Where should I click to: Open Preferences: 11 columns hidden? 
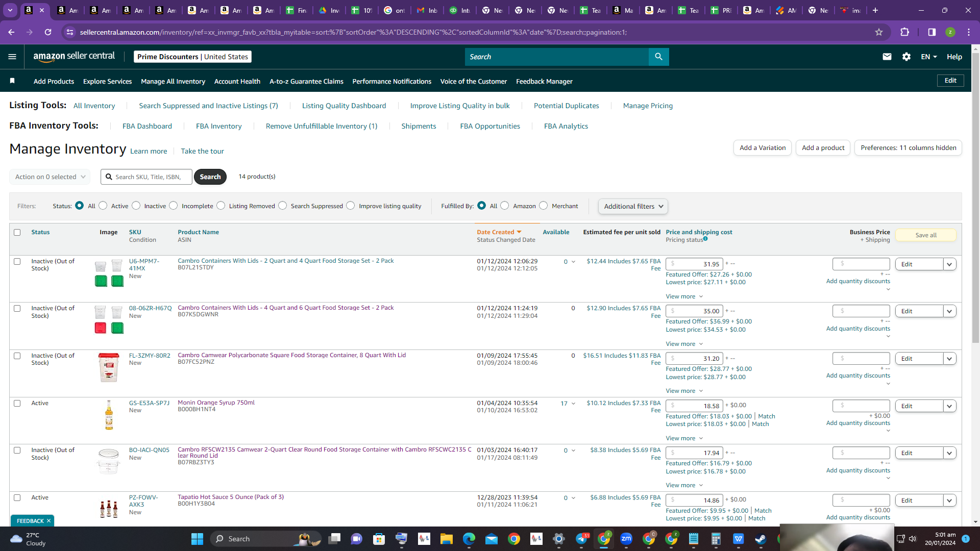[x=908, y=148]
